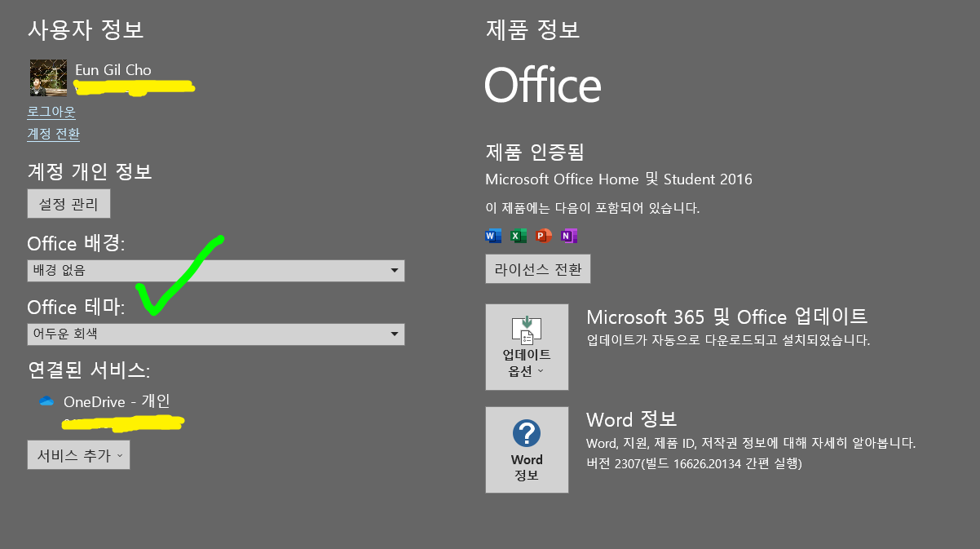Click the Eun Gil Cho user name
Viewport: 980px width, 549px height.
(x=113, y=70)
